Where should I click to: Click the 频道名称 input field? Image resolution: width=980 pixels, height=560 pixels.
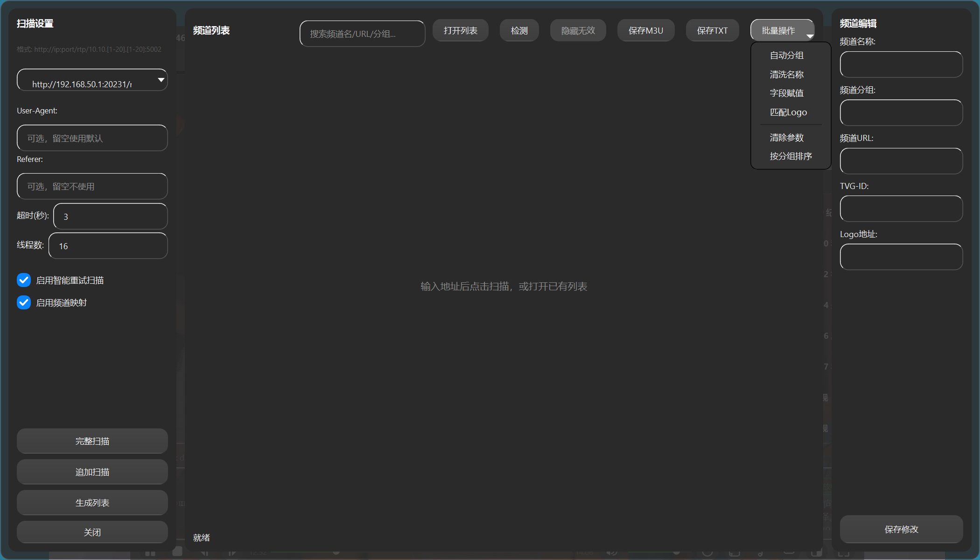901,64
